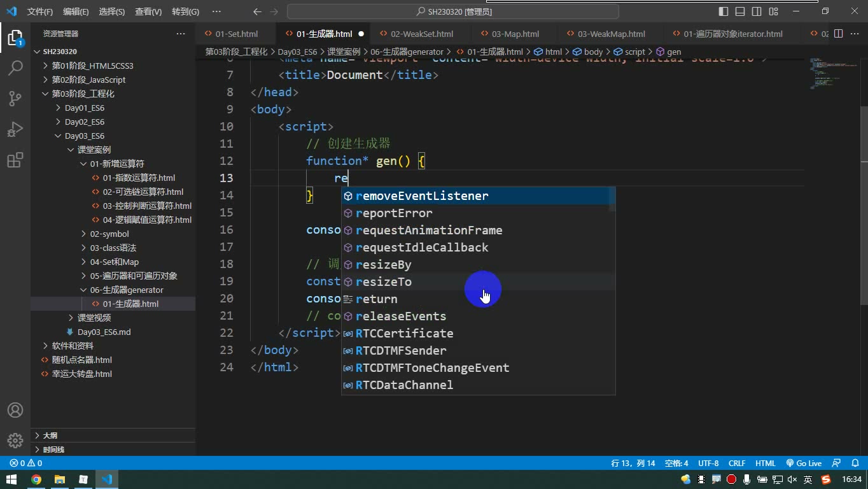
Task: Open Explorer panel more actions ellipsis
Action: (181, 34)
